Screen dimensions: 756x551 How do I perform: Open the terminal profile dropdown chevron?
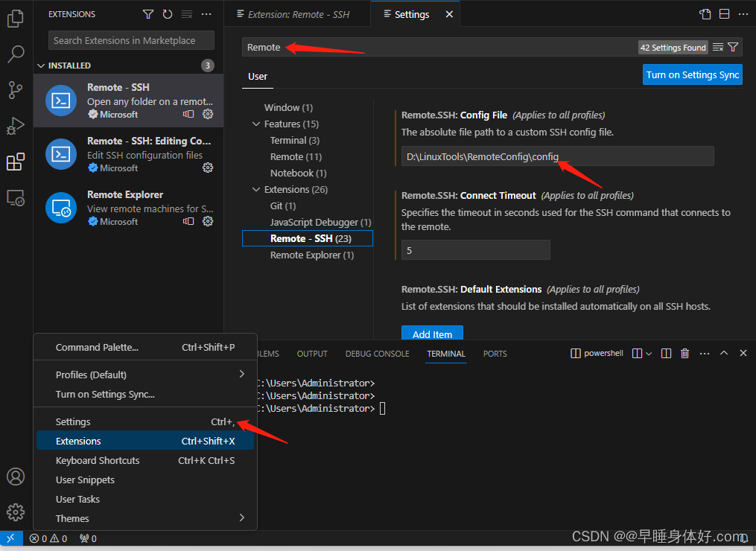648,353
